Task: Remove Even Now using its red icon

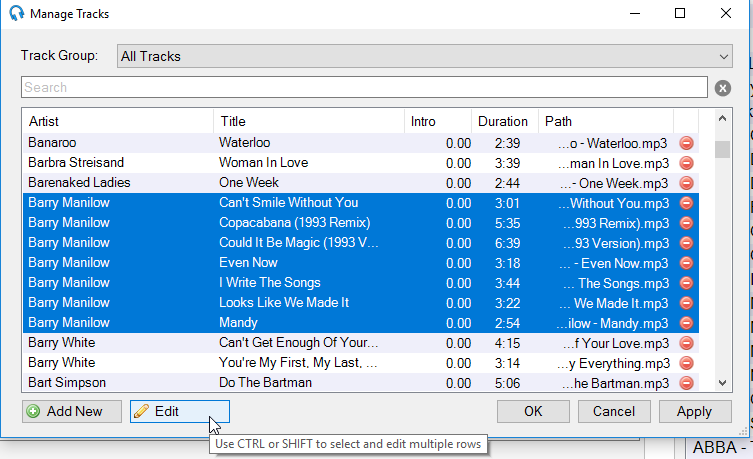Action: tap(686, 263)
